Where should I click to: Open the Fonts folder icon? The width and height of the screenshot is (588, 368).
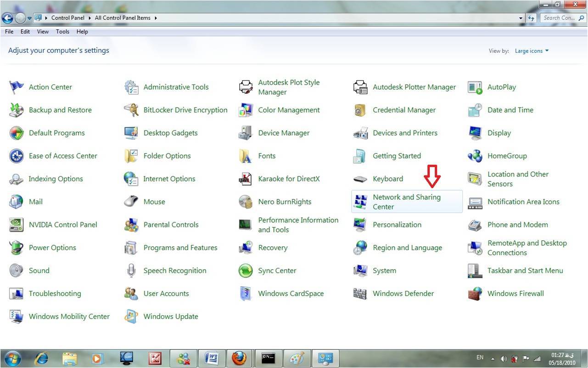pos(246,156)
